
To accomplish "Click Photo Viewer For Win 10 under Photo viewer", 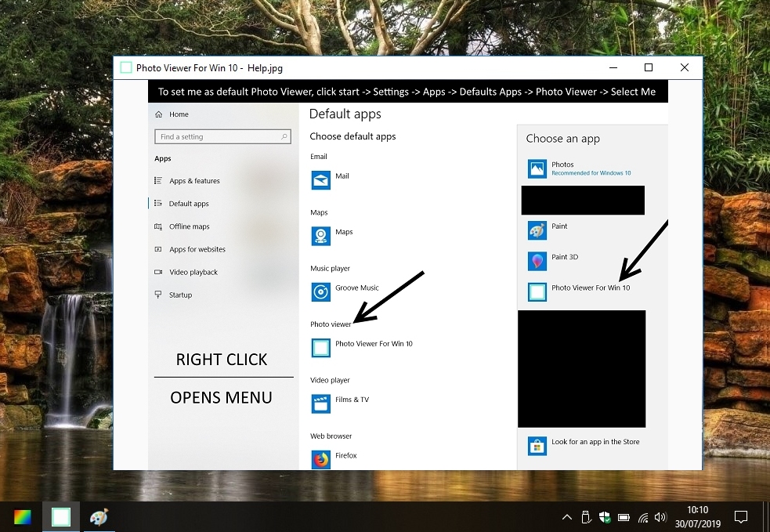I will point(362,347).
